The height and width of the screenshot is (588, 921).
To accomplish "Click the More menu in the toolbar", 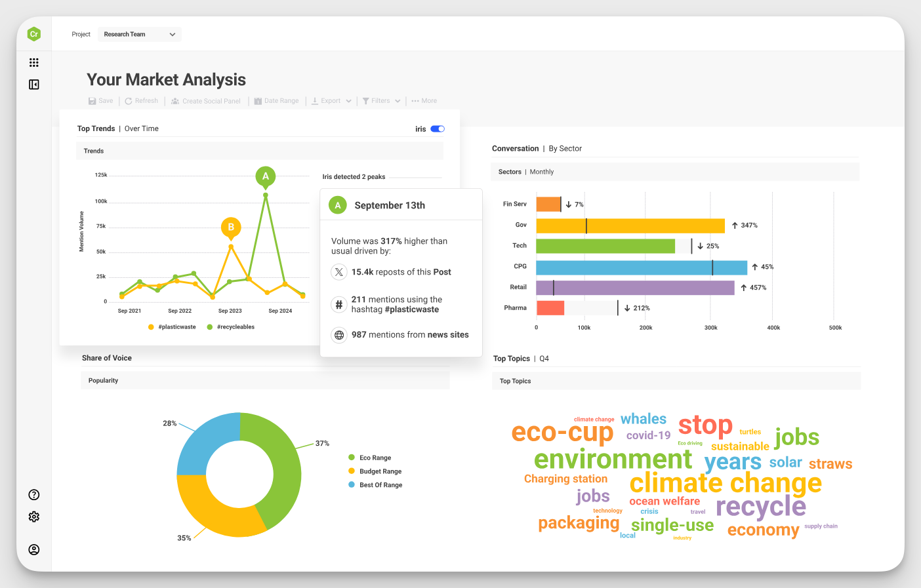I will tap(424, 100).
